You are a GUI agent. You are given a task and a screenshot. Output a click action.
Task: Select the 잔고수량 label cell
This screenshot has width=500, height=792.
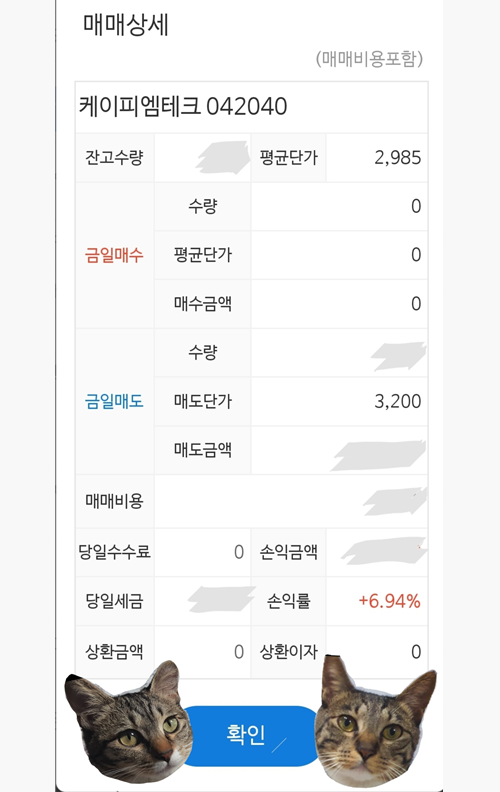point(115,158)
